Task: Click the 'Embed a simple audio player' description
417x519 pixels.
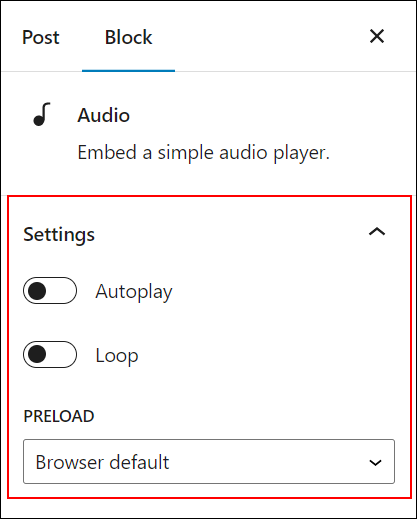Action: click(204, 153)
